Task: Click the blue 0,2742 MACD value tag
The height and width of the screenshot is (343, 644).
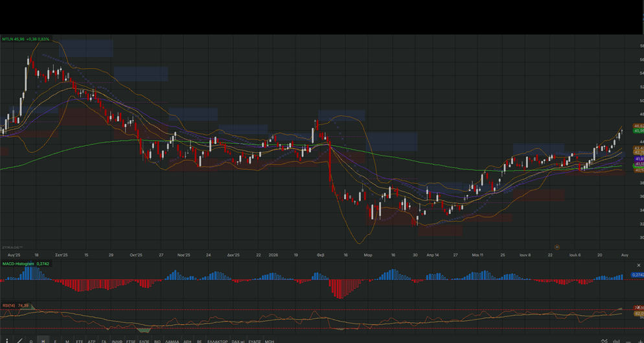Action: [638, 275]
